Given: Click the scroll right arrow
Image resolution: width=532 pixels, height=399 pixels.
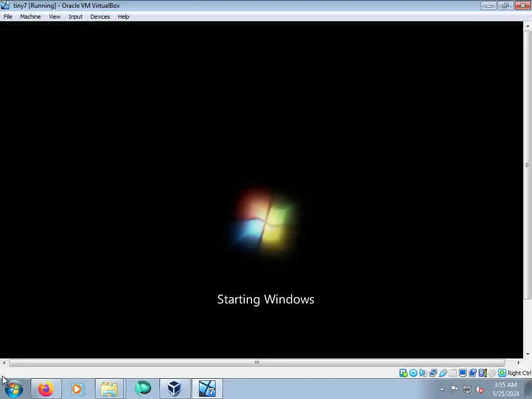Looking at the screenshot, I should click(518, 363).
